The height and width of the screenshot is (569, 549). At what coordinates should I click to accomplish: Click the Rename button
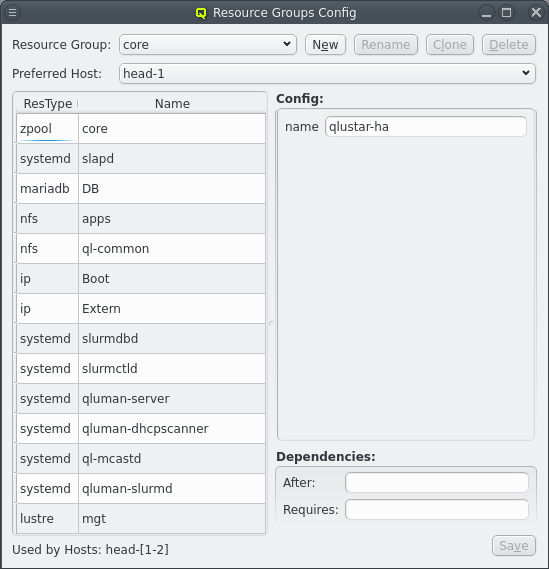click(386, 45)
